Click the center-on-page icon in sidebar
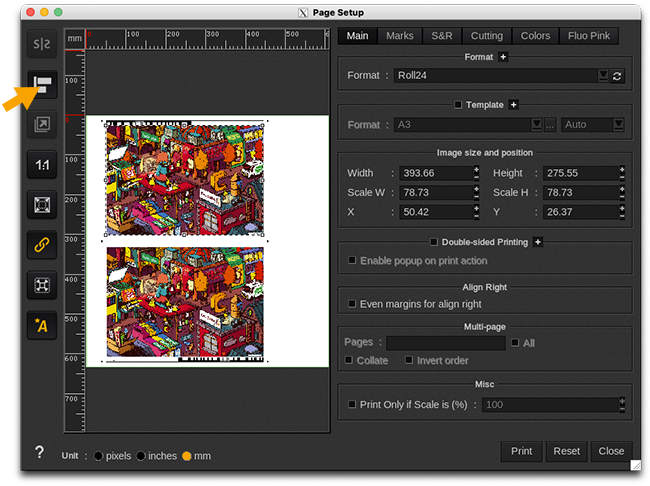Viewport: 650px width, 486px height. tap(42, 285)
